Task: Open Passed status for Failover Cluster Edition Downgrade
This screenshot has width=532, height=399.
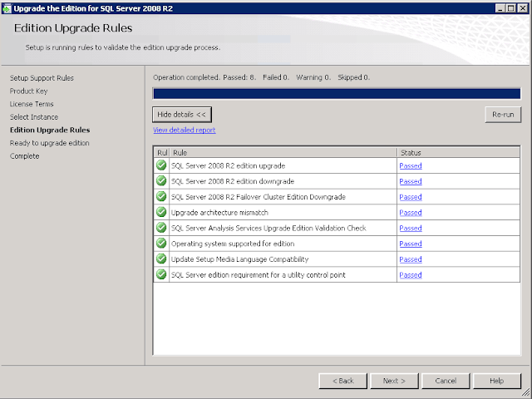Action: click(x=411, y=197)
